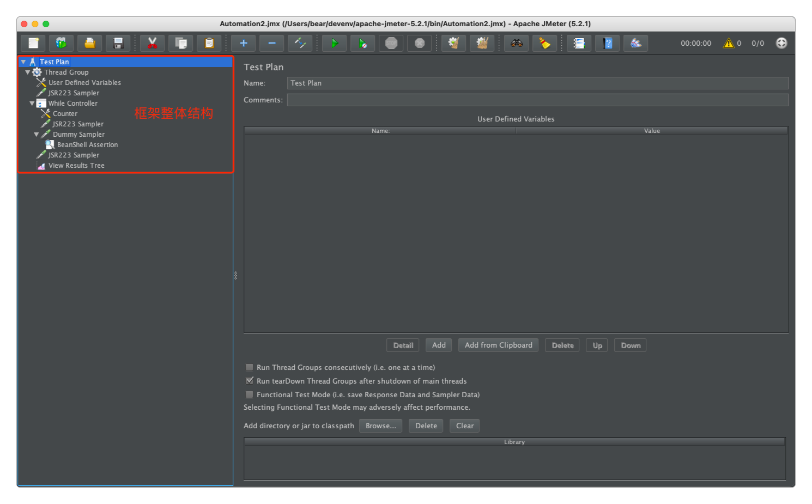The width and height of the screenshot is (812, 504).
Task: Click the Value column header
Action: pyautogui.click(x=652, y=131)
